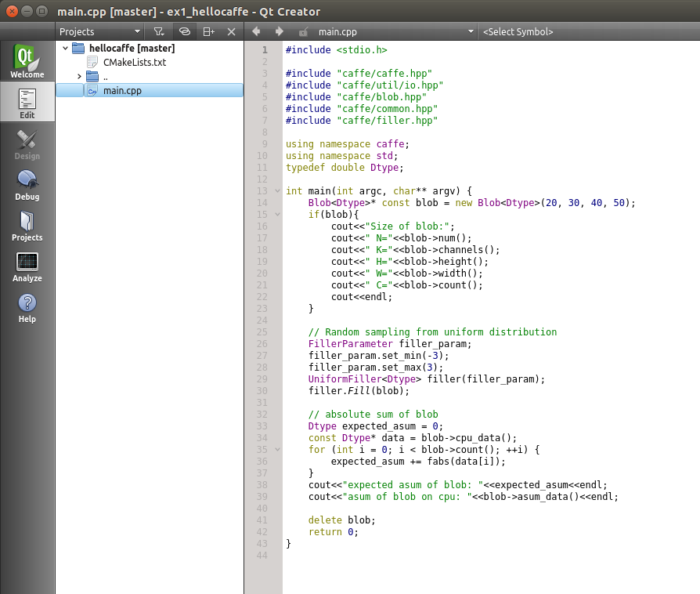Open the Projects mode in sidebar
The height and width of the screenshot is (594, 700).
[27, 226]
